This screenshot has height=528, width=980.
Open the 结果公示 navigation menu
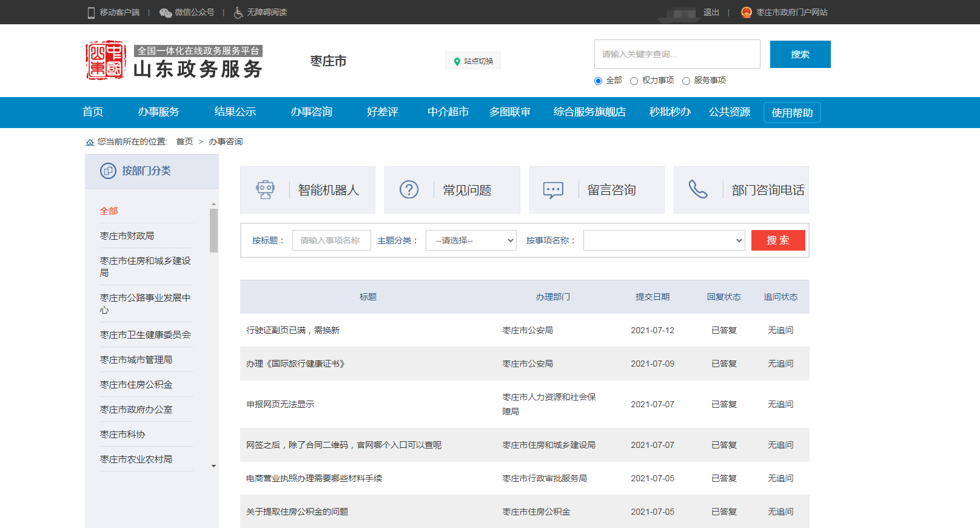point(235,112)
